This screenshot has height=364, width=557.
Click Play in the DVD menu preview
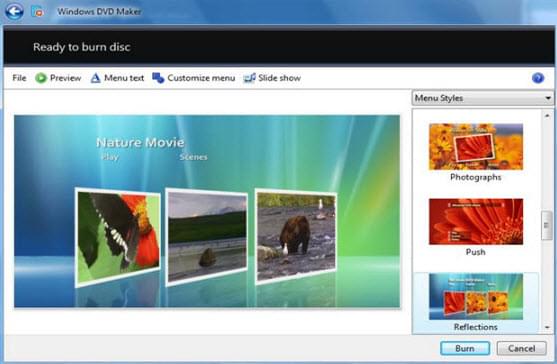click(110, 157)
